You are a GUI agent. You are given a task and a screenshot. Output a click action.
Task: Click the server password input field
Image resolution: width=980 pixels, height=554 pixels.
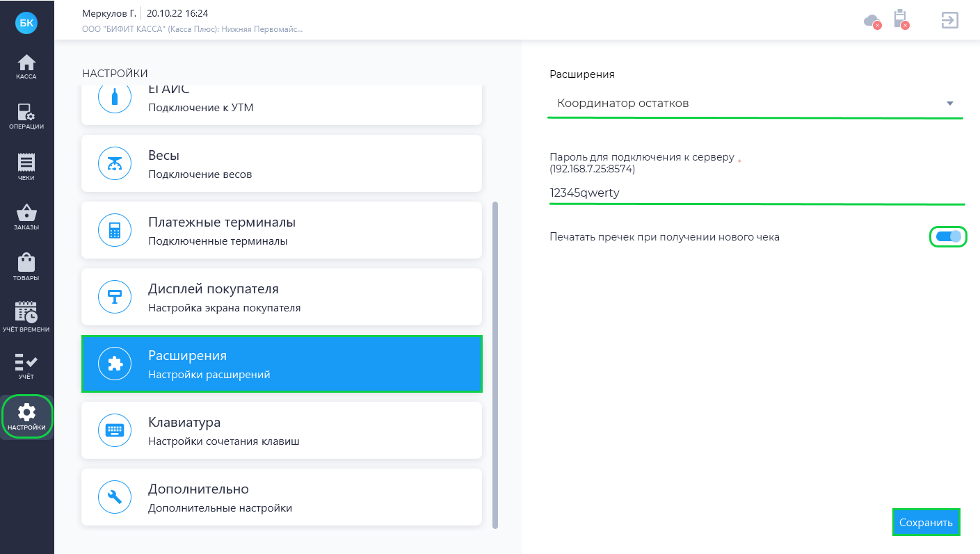tap(757, 193)
